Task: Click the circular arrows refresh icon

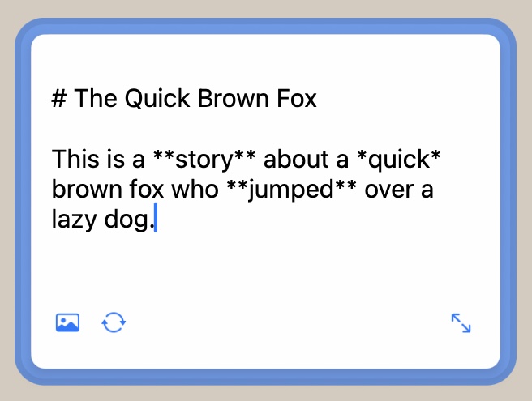Action: point(114,322)
